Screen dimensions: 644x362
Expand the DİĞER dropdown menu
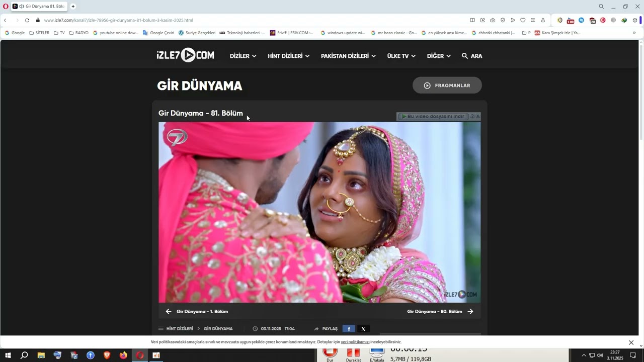point(439,56)
